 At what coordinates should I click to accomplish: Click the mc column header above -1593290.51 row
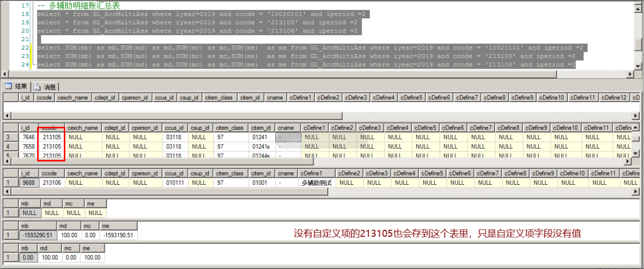click(x=89, y=226)
